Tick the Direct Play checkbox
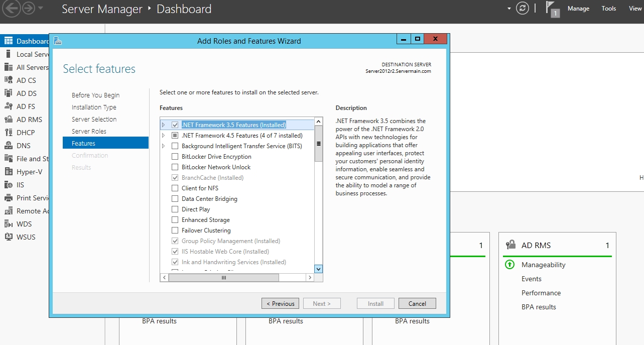 (x=175, y=209)
